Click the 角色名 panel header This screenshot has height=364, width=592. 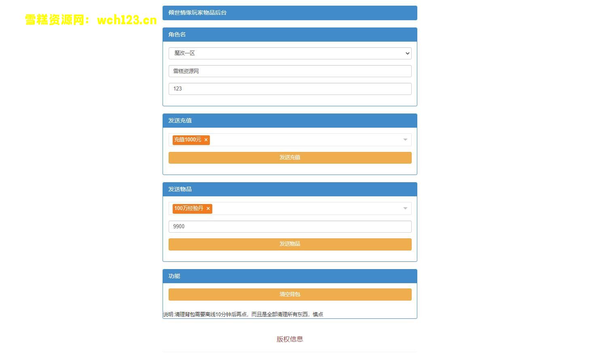point(290,35)
